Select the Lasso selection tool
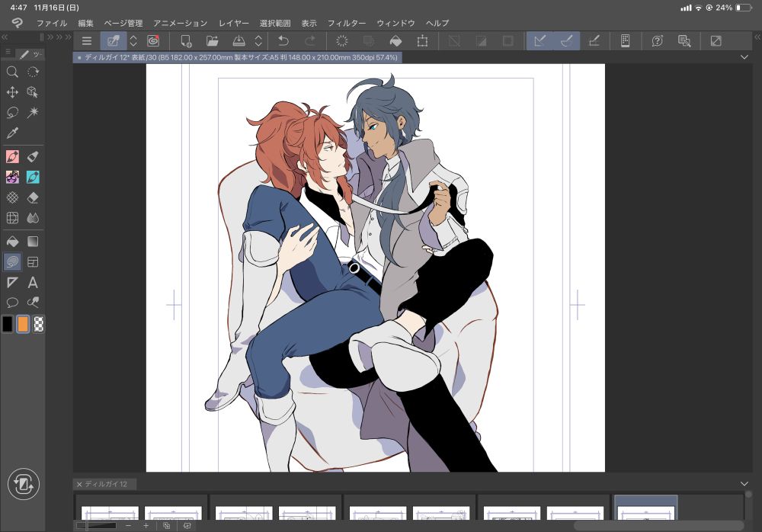762x532 pixels. [x=12, y=113]
